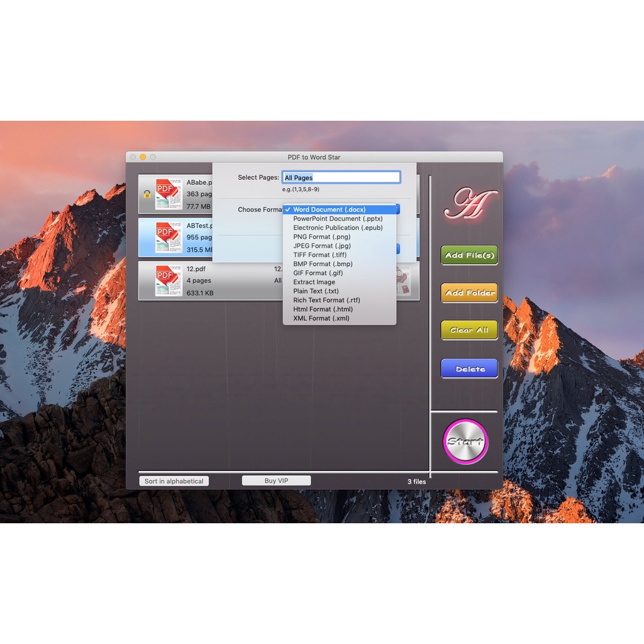Click the PDF icon of ABTest file

point(169,237)
